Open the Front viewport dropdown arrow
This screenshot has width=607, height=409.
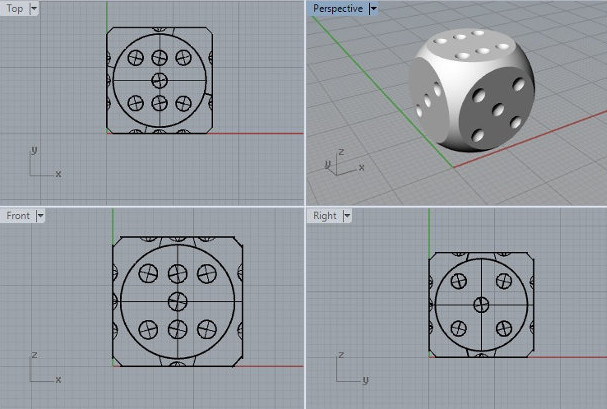[x=40, y=216]
